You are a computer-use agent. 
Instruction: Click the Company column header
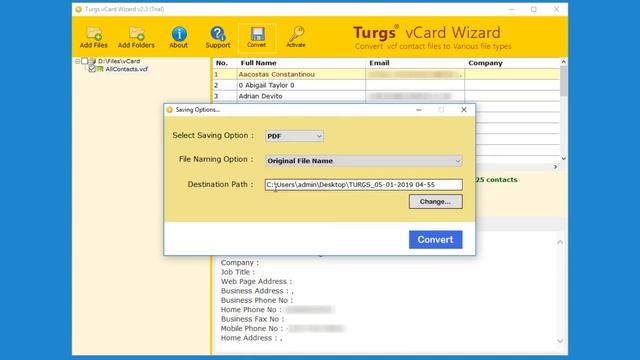click(512, 63)
